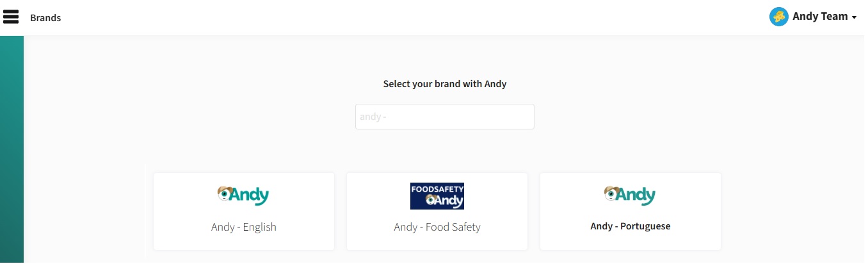Select the Andy - English card background
The width and height of the screenshot is (868, 264).
click(x=244, y=211)
